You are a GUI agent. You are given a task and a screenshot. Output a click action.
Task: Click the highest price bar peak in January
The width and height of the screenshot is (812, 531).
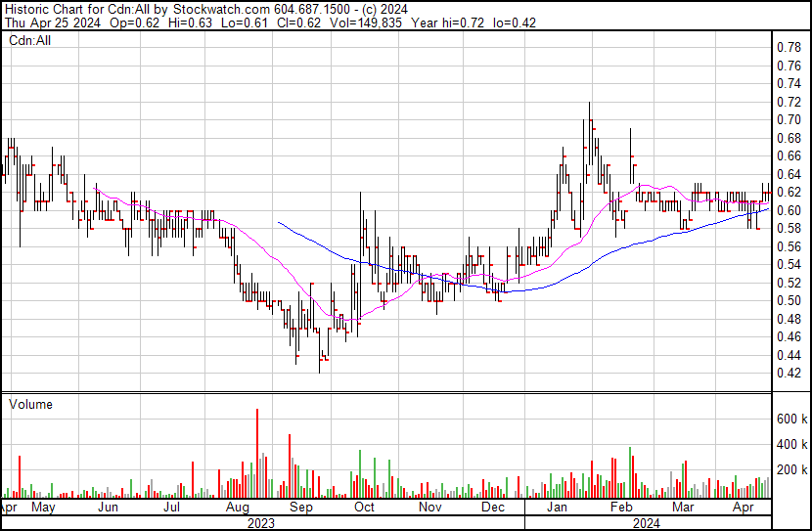589,106
